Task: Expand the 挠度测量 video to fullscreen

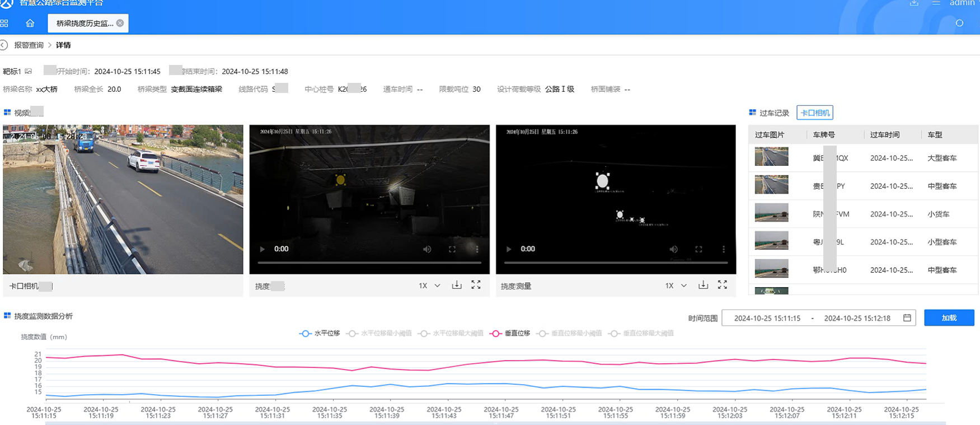Action: coord(723,285)
